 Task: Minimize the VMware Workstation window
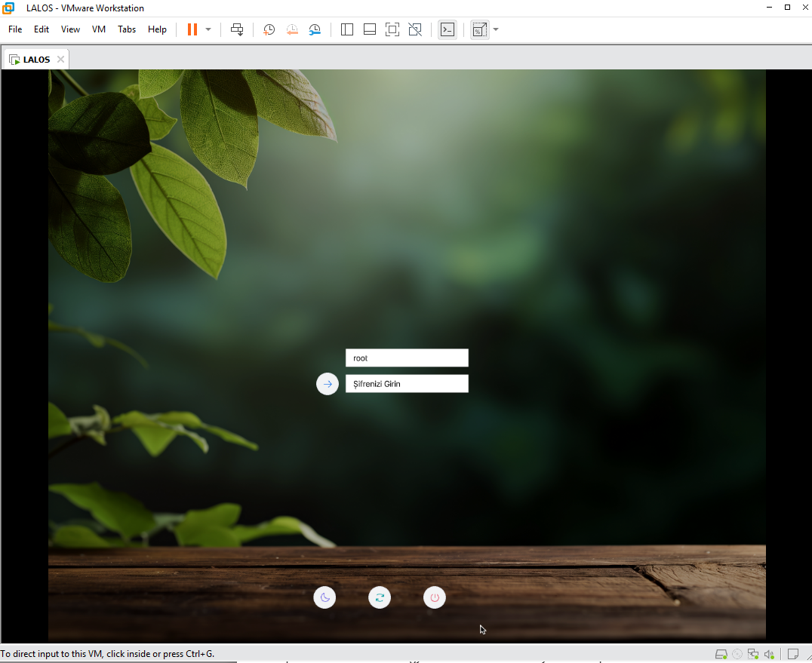click(769, 8)
